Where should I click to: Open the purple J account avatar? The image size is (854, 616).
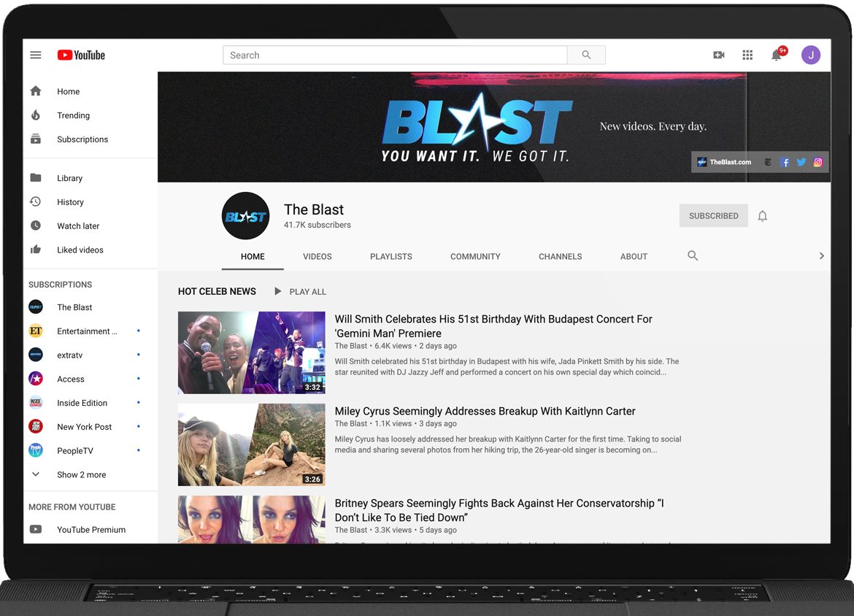(811, 55)
